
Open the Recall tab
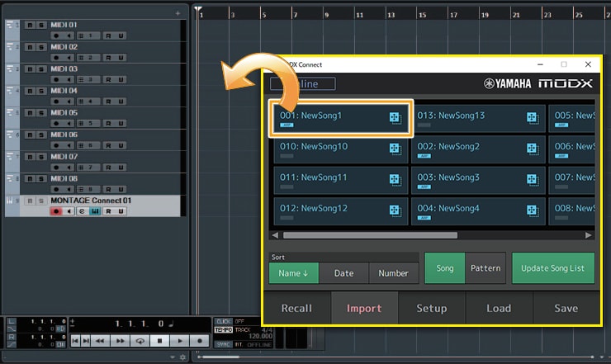296,309
